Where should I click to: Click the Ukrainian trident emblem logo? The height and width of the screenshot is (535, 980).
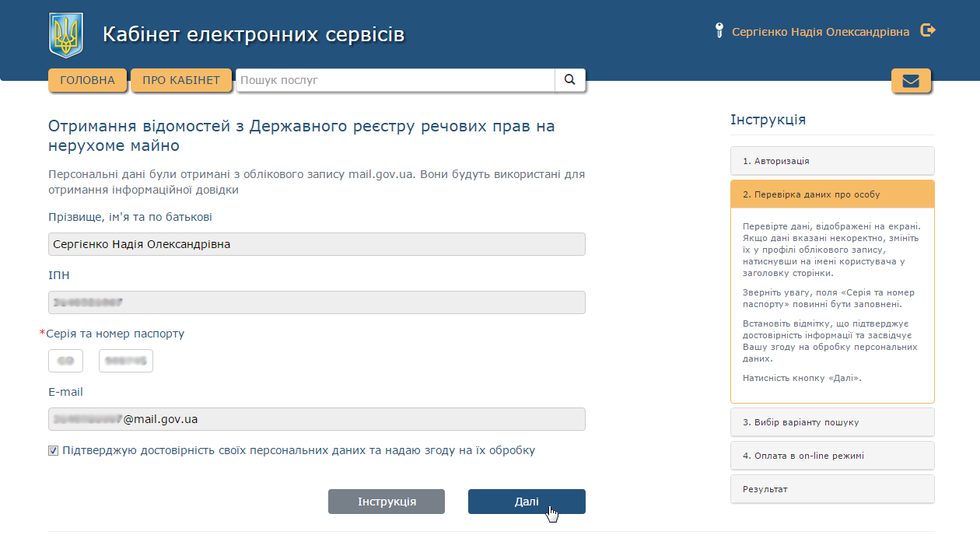click(66, 33)
